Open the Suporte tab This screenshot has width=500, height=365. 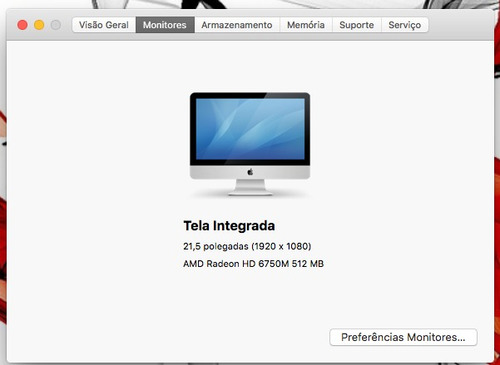tap(357, 25)
